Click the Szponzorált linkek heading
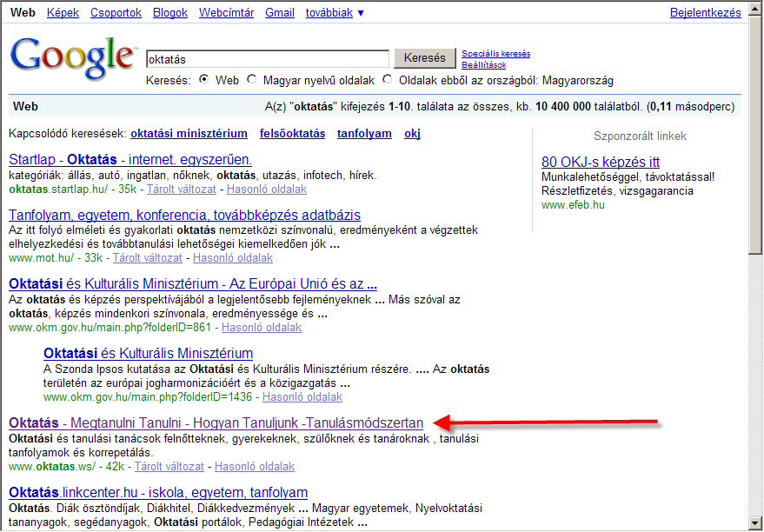This screenshot has width=764, height=532. tap(640, 136)
